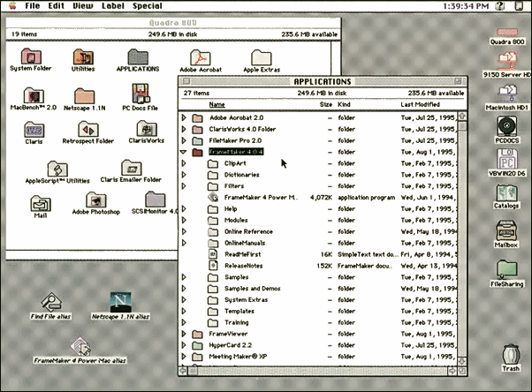Select the Utilities folder icon
Screen dimensions: 532x392
click(x=83, y=57)
